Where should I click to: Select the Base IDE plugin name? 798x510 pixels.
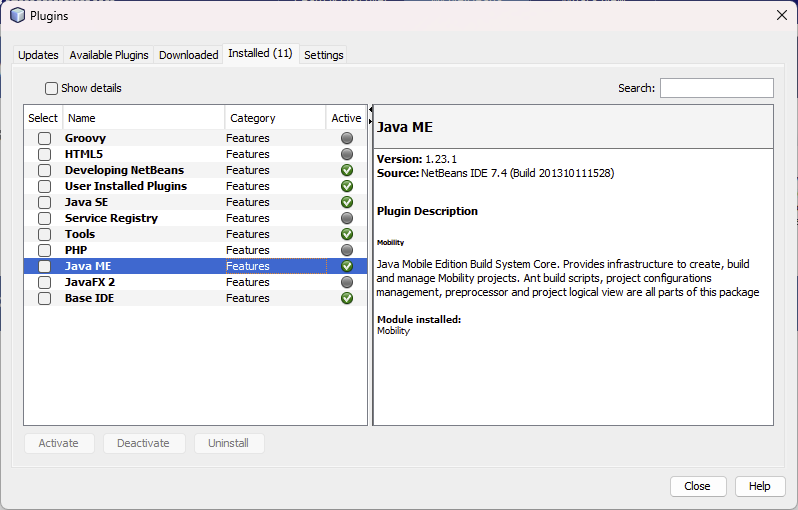pos(90,298)
